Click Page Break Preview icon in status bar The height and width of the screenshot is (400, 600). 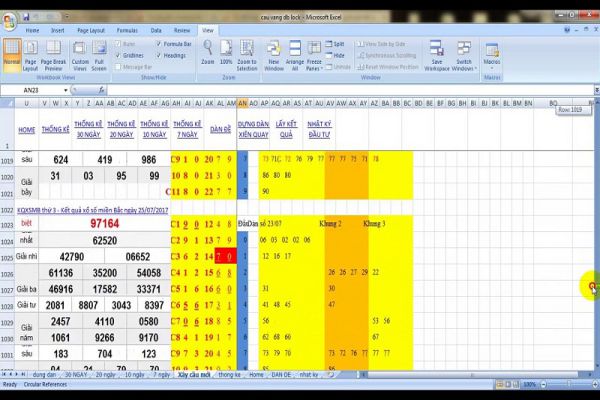[x=516, y=384]
